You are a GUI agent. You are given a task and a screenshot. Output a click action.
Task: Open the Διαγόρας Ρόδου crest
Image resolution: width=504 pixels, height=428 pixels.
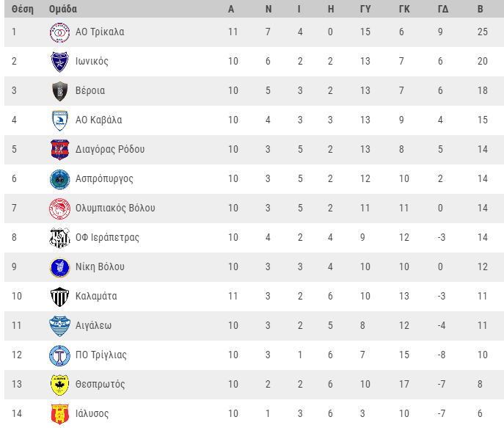59,150
